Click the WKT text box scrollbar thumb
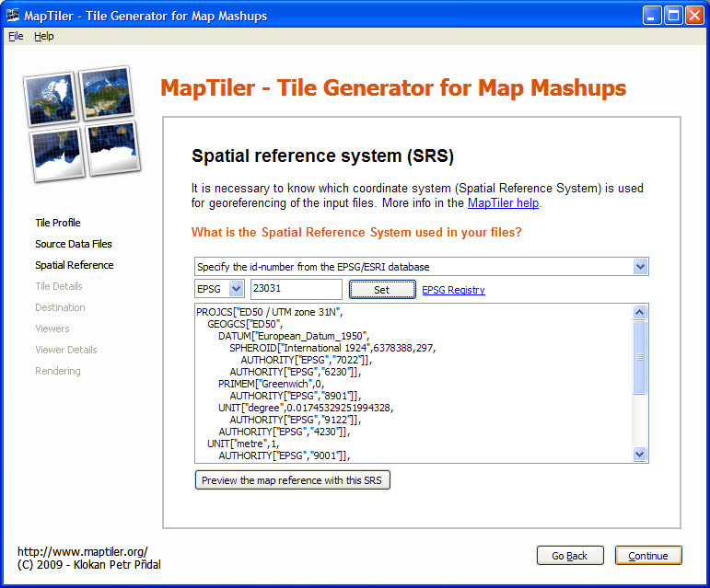The width and height of the screenshot is (710, 588). click(640, 357)
